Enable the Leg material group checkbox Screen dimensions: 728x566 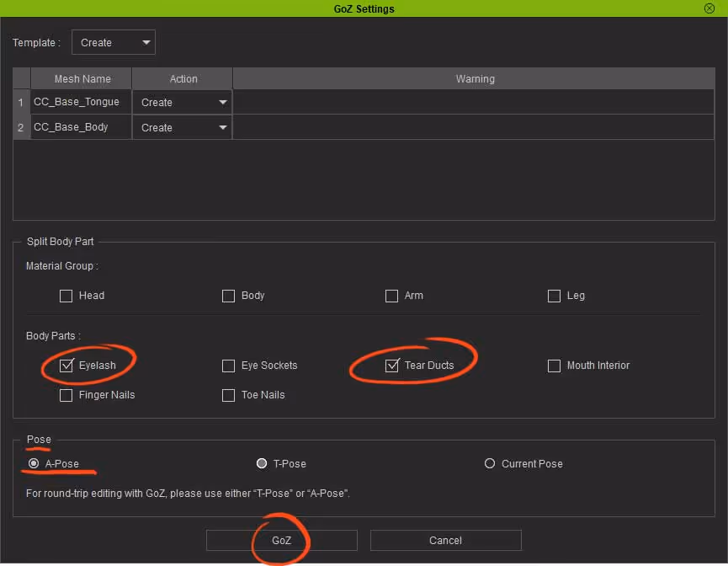click(554, 296)
